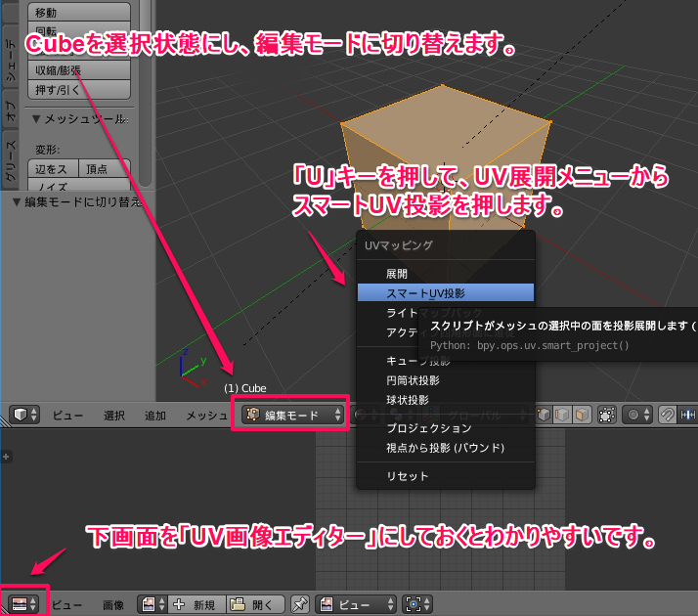
Task: Click the 辺をス edge slide button
Action: (54, 169)
